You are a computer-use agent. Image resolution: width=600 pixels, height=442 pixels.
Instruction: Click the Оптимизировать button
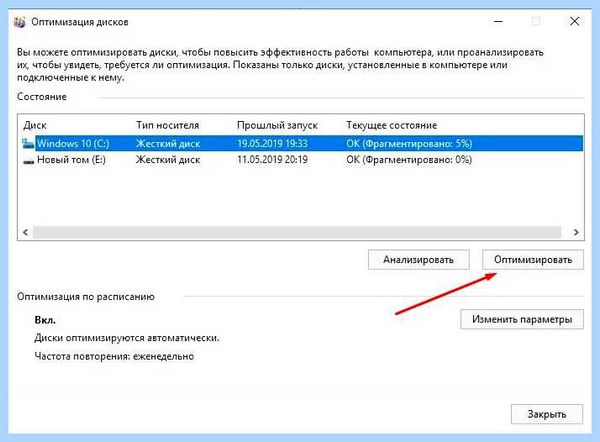point(533,260)
